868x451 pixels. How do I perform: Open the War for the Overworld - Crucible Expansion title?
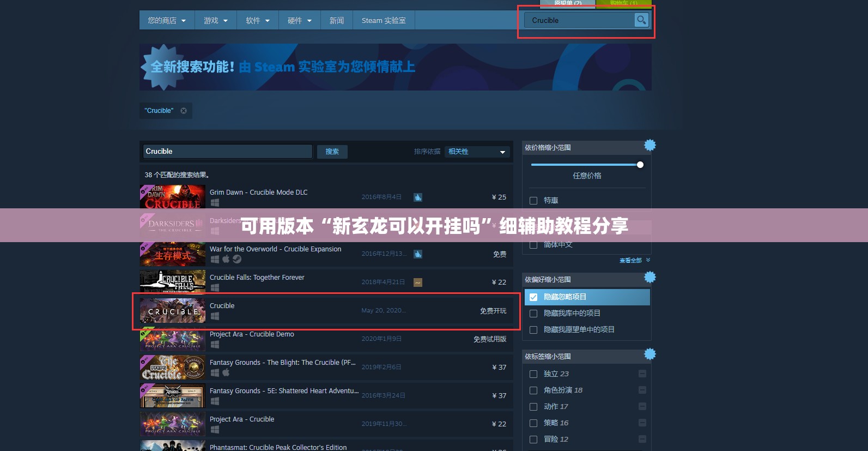(276, 249)
